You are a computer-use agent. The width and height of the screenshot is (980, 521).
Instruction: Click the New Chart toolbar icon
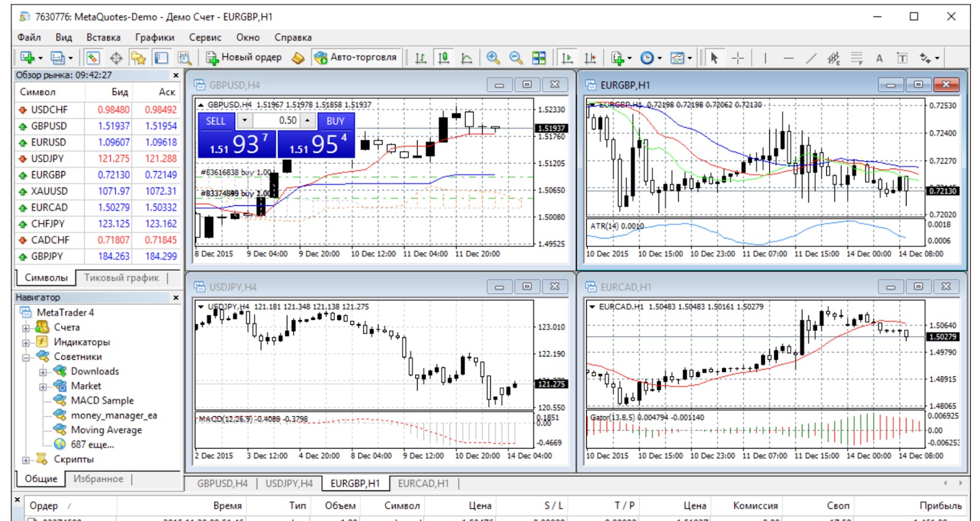click(x=27, y=58)
